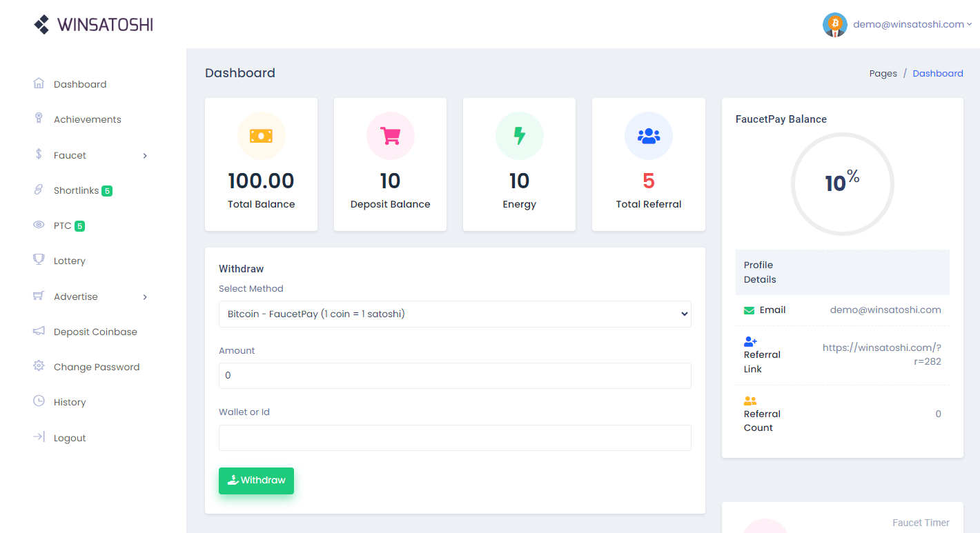Click the green Withdraw button
The width and height of the screenshot is (980, 533).
point(256,481)
